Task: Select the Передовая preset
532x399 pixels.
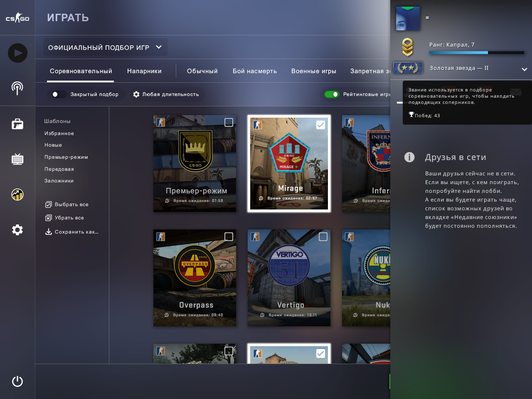Action: pos(59,169)
